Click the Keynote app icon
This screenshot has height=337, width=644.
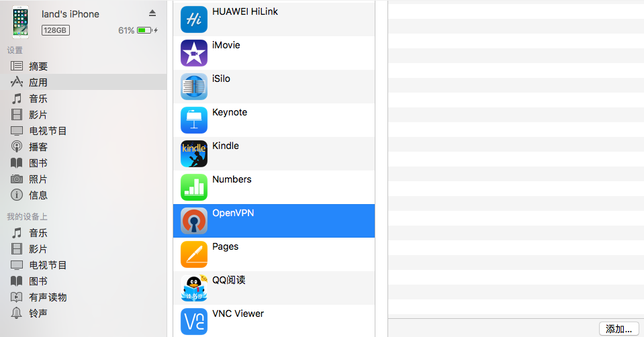(x=194, y=120)
